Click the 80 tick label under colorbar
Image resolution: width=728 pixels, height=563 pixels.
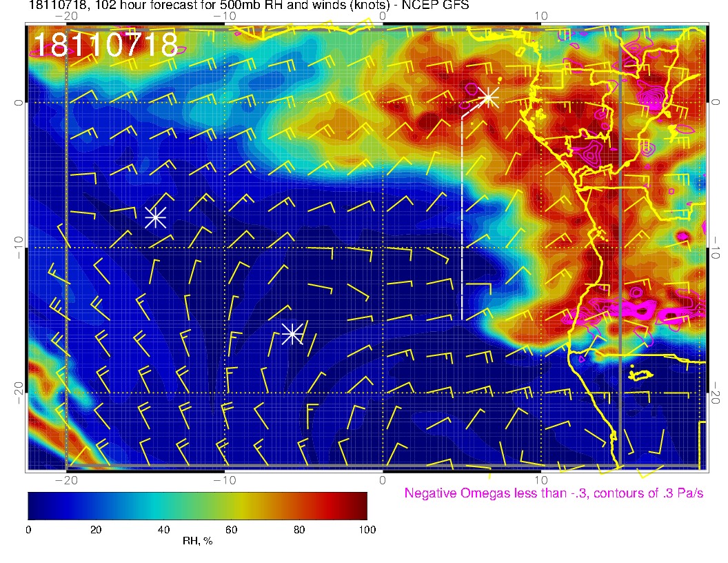(299, 530)
